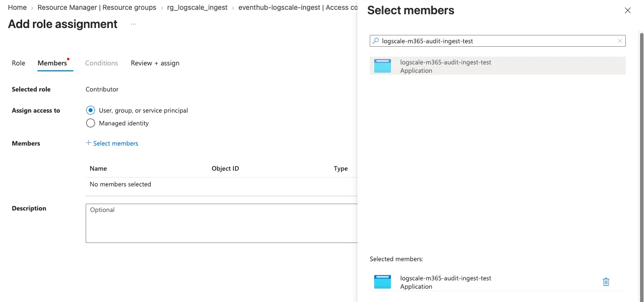Choose the Managed identity radio button
Image resolution: width=644 pixels, height=302 pixels.
90,123
